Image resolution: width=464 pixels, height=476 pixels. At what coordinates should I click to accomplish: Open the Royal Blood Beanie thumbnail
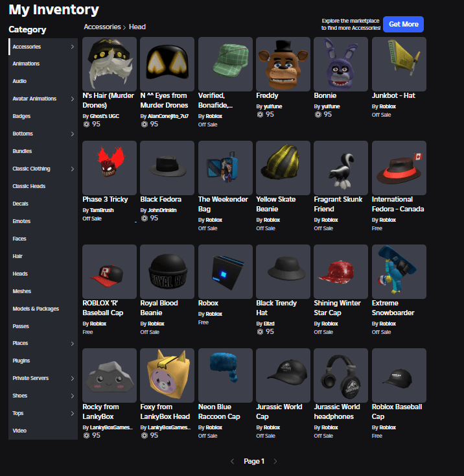point(167,272)
